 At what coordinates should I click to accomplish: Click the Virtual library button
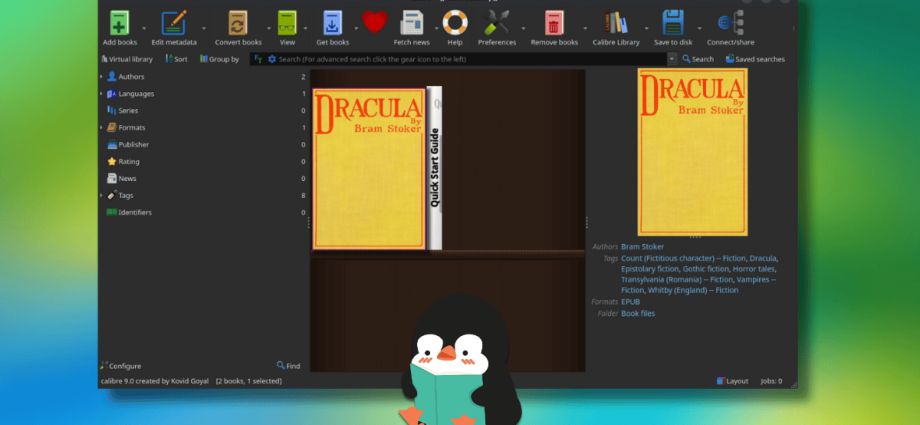(127, 59)
